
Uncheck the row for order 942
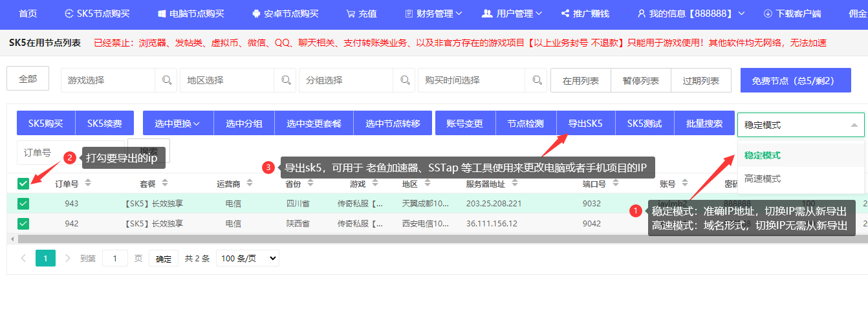tap(23, 224)
